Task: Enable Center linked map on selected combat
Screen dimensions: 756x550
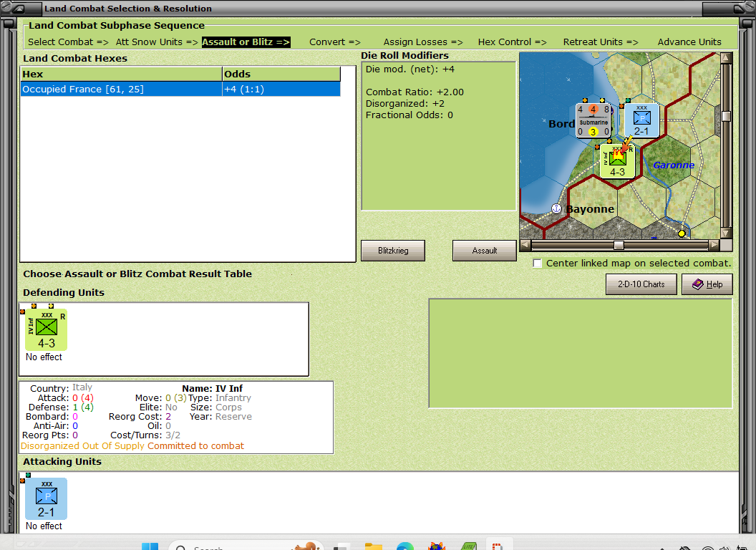Action: point(537,263)
